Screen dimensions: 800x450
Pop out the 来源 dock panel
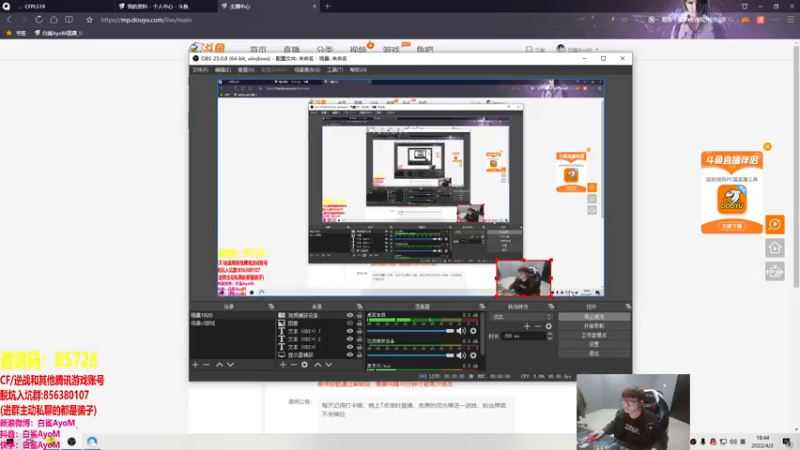pyautogui.click(x=359, y=307)
